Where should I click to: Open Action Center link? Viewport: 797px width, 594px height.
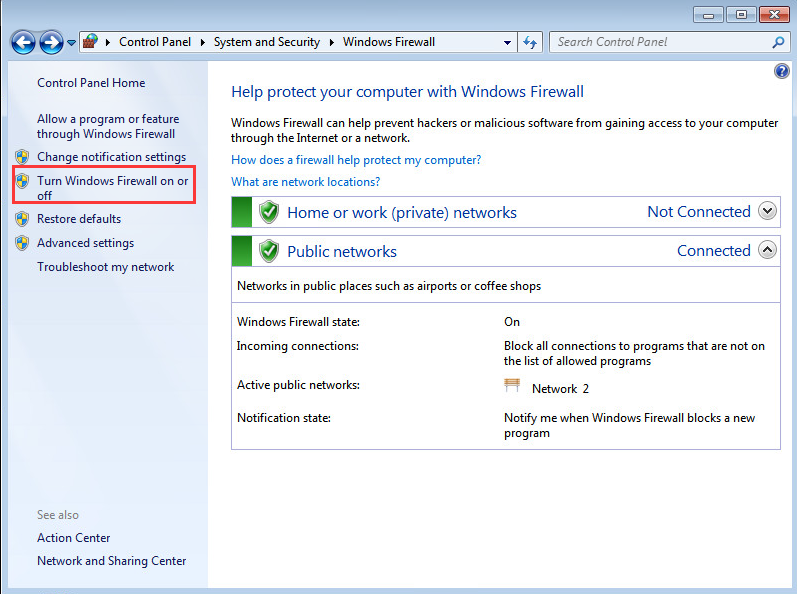[x=73, y=538]
